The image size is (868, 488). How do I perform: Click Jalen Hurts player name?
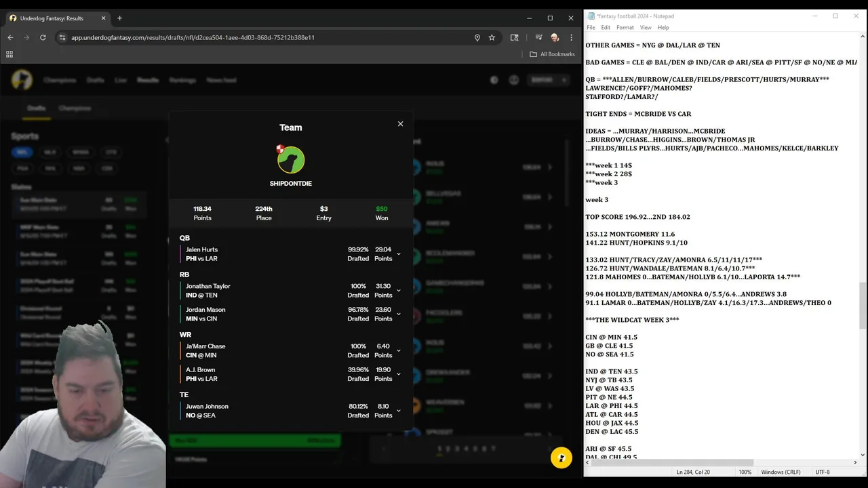pos(201,250)
